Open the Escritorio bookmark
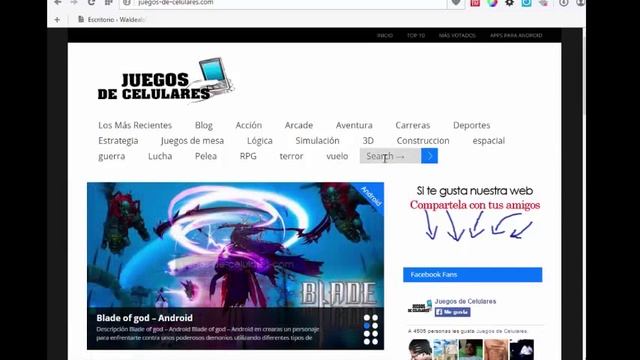Screen dimensions: 640x360 (111, 20)
